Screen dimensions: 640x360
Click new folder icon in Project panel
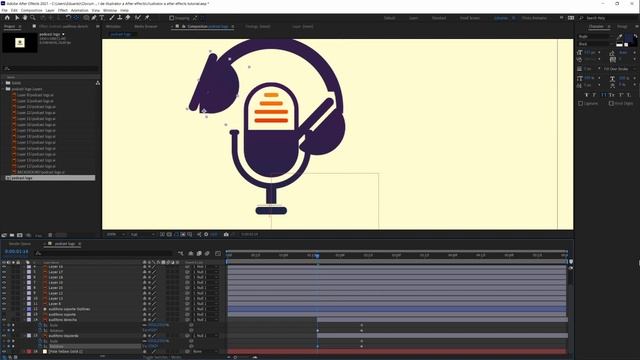tap(12, 235)
